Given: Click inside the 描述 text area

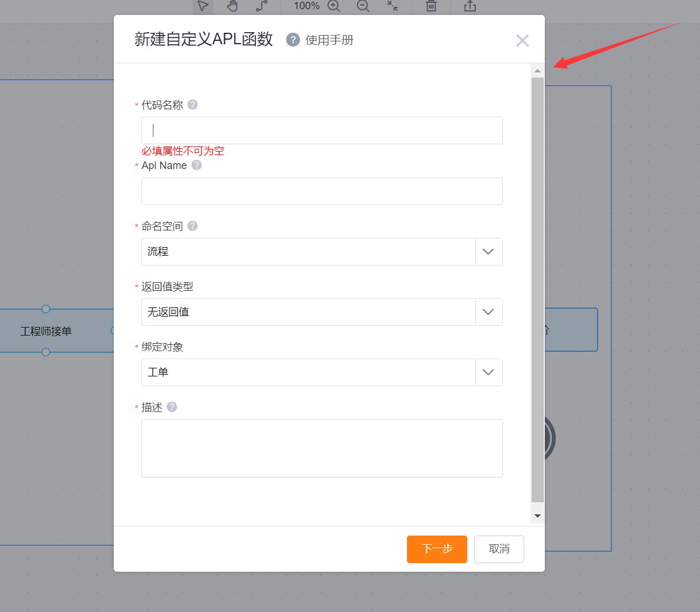Looking at the screenshot, I should pyautogui.click(x=322, y=448).
